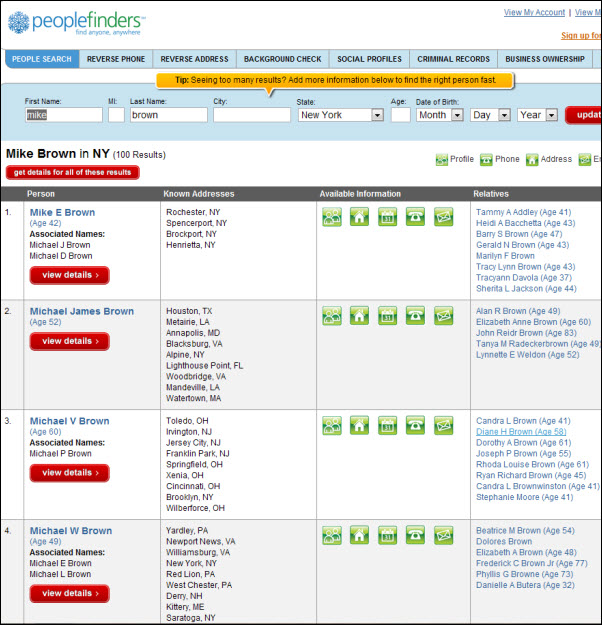Click the Profile legend icon
The height and width of the screenshot is (625, 602).
pyautogui.click(x=441, y=160)
